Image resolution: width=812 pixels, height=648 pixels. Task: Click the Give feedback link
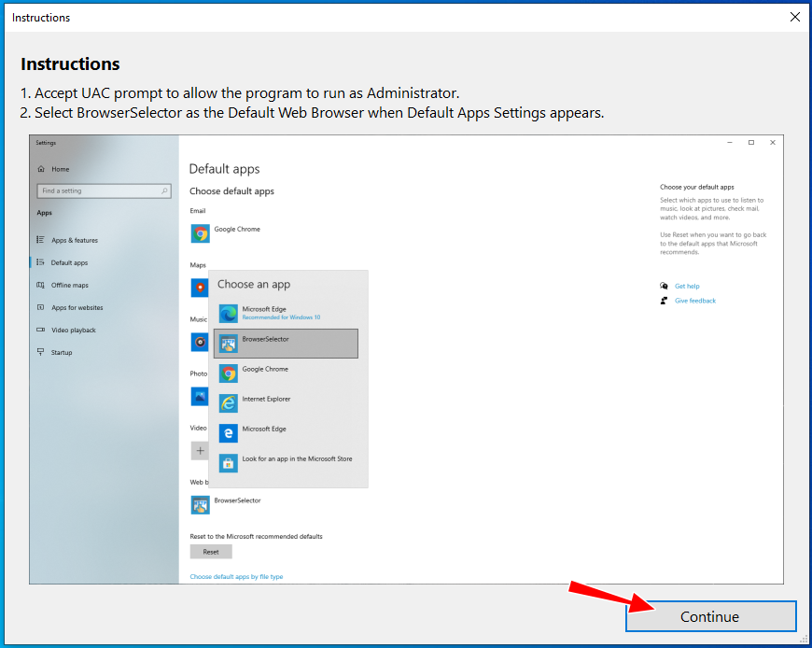point(695,301)
